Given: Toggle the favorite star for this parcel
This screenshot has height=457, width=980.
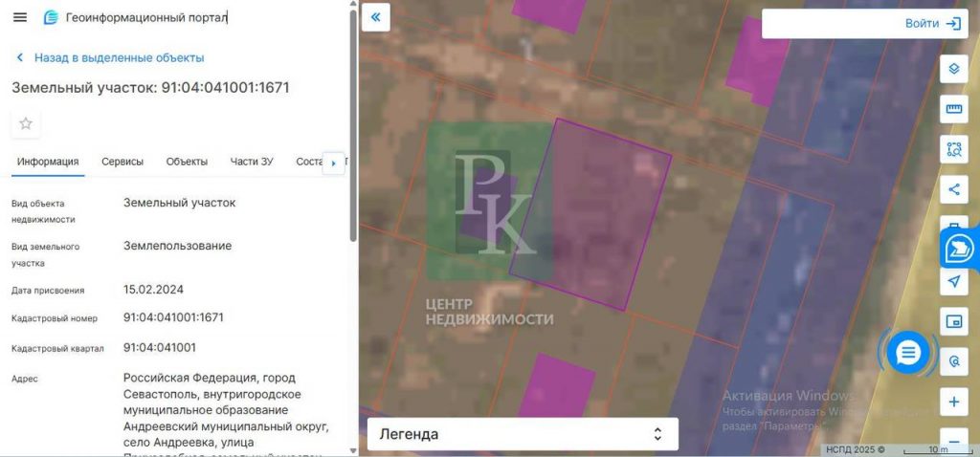Looking at the screenshot, I should 26,123.
